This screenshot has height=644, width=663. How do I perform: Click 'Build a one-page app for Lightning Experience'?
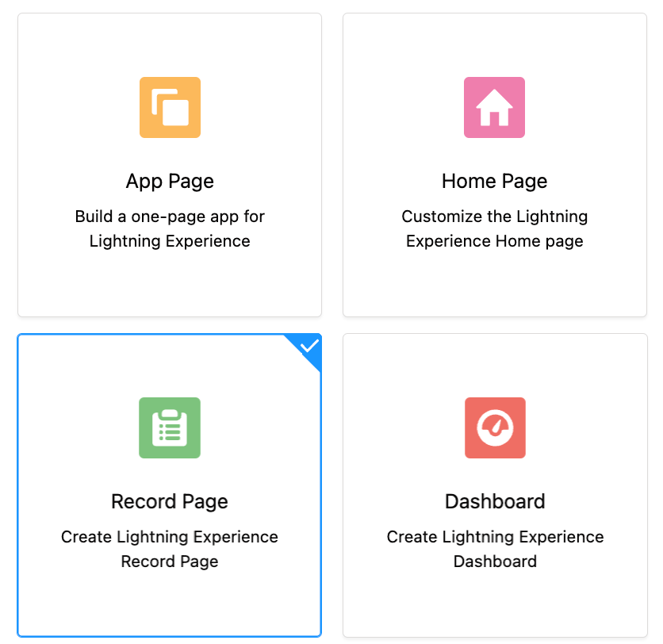170,228
